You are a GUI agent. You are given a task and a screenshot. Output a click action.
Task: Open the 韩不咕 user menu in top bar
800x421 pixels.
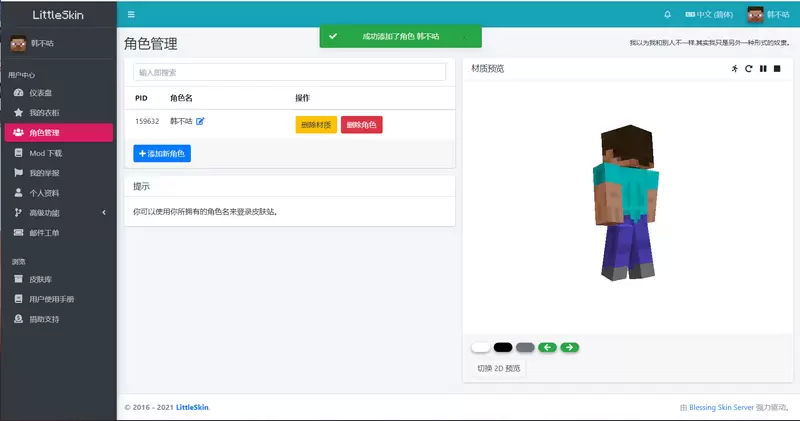(768, 15)
